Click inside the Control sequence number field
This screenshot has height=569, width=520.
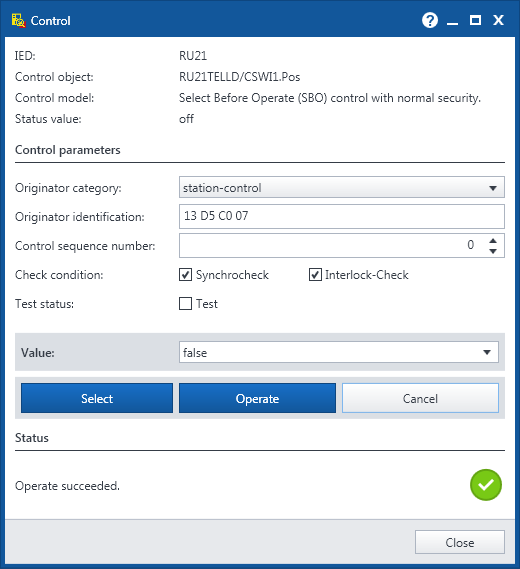332,245
